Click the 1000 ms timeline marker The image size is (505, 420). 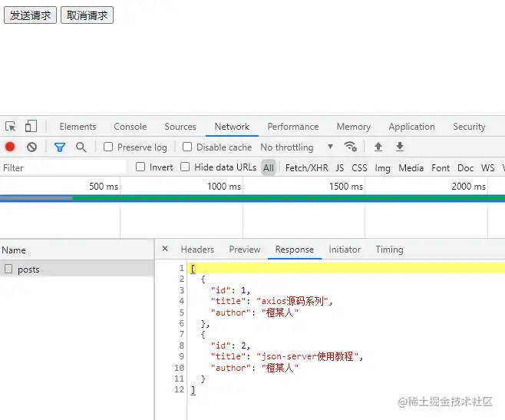224,187
